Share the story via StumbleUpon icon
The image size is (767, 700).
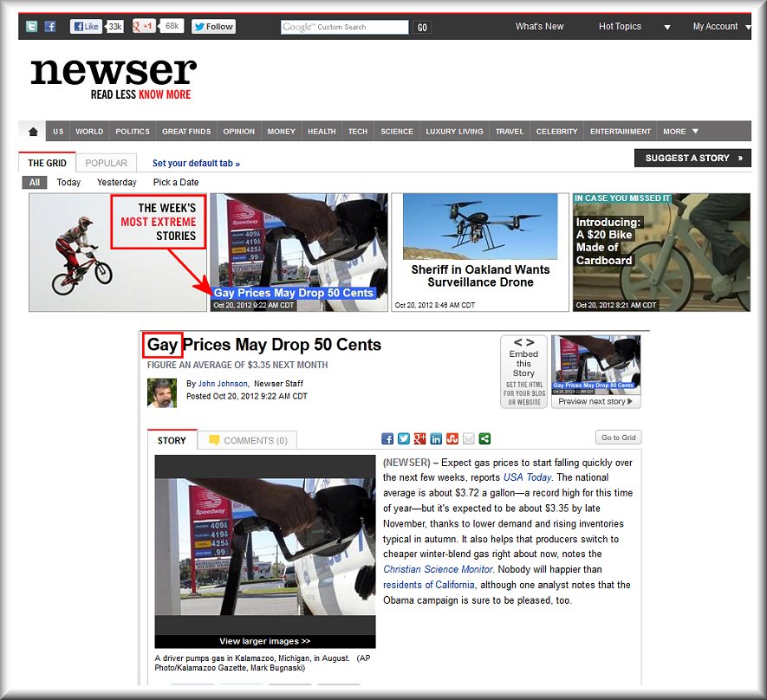[452, 439]
